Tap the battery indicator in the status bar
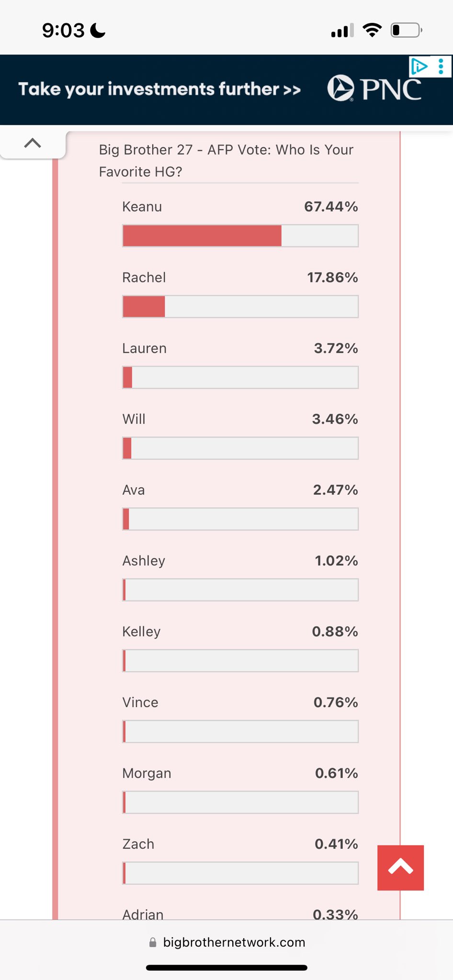The width and height of the screenshot is (453, 980). coord(406,30)
